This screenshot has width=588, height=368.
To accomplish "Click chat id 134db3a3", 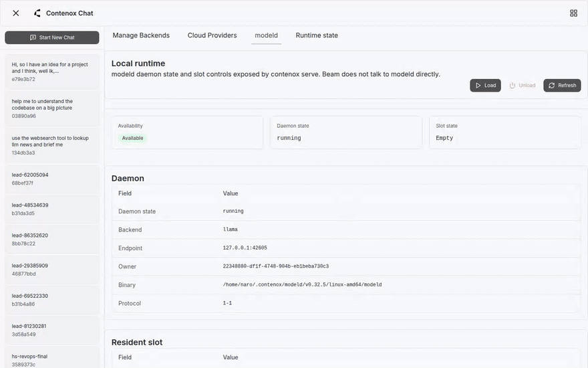I will 23,153.
